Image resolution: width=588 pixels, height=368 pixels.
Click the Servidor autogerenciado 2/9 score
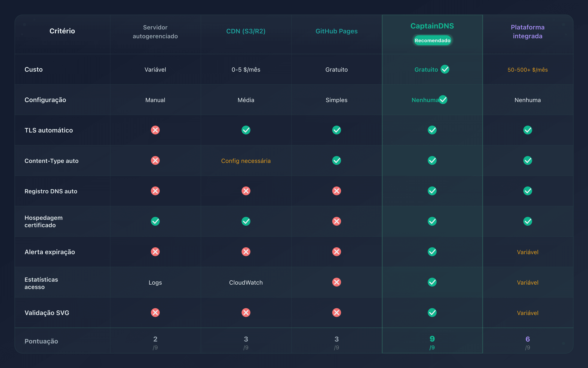pyautogui.click(x=155, y=343)
